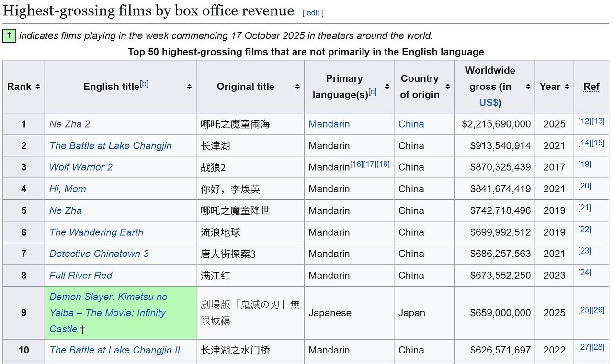
Task: Open the Hi, Mom film link
Action: (68, 189)
